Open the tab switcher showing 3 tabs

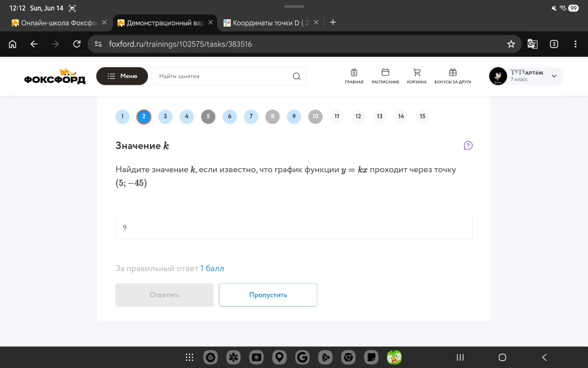click(x=554, y=44)
